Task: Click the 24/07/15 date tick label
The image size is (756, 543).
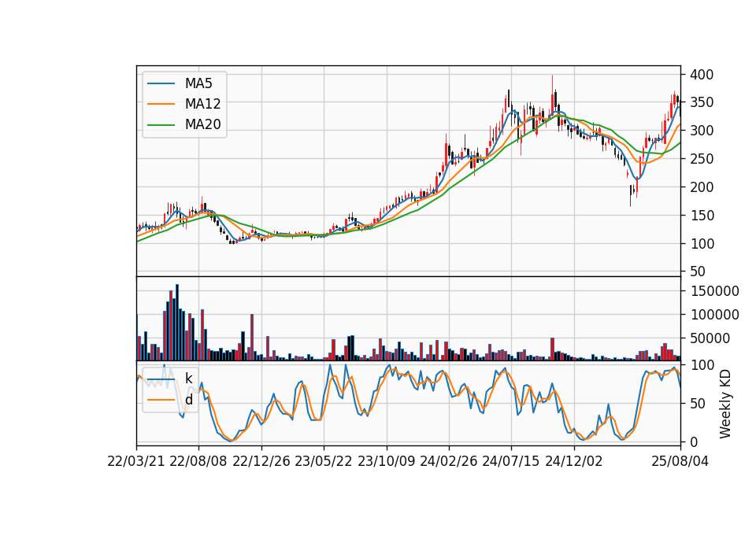Action: pyautogui.click(x=511, y=461)
